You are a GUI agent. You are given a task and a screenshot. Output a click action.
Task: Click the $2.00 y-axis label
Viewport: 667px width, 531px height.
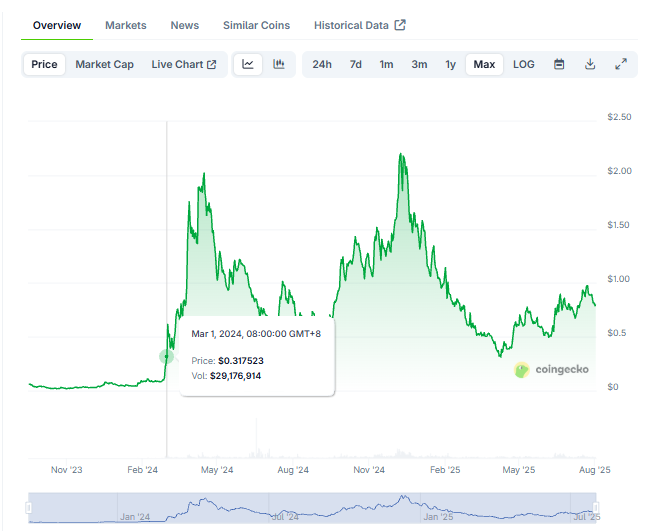[619, 171]
